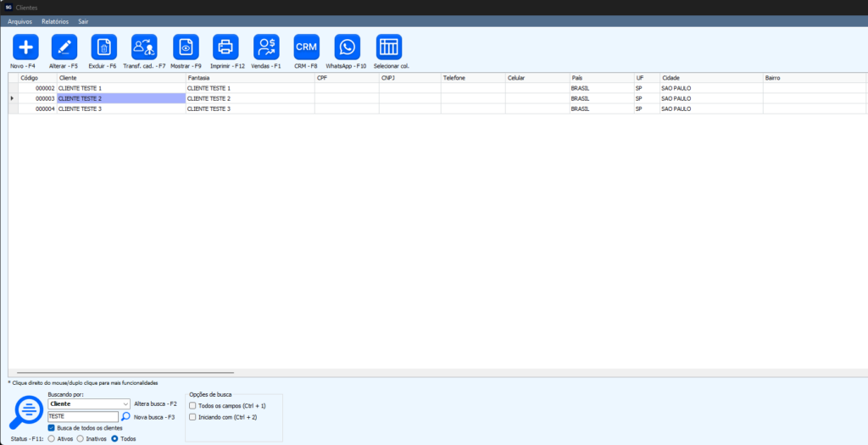Open the Arquivos menu

click(20, 21)
